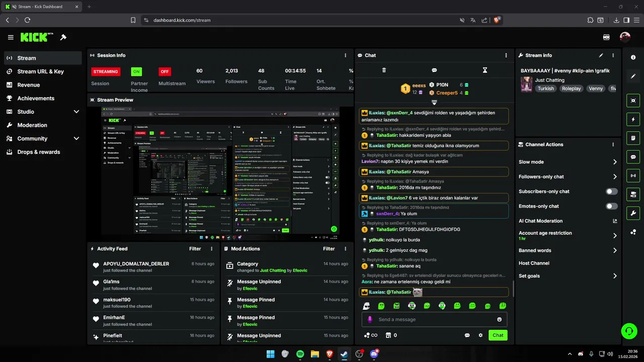The width and height of the screenshot is (644, 362).
Task: Open Slow mode options chevron
Action: pyautogui.click(x=615, y=162)
